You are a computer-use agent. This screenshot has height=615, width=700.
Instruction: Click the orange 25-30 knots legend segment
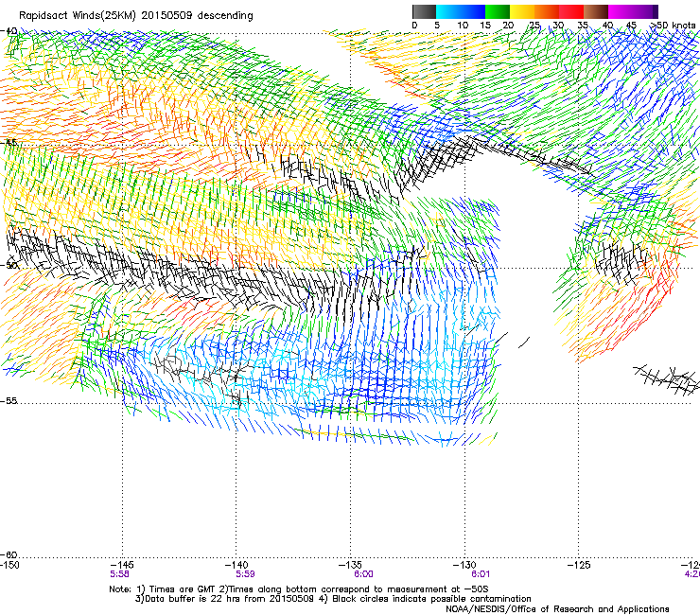coord(547,11)
